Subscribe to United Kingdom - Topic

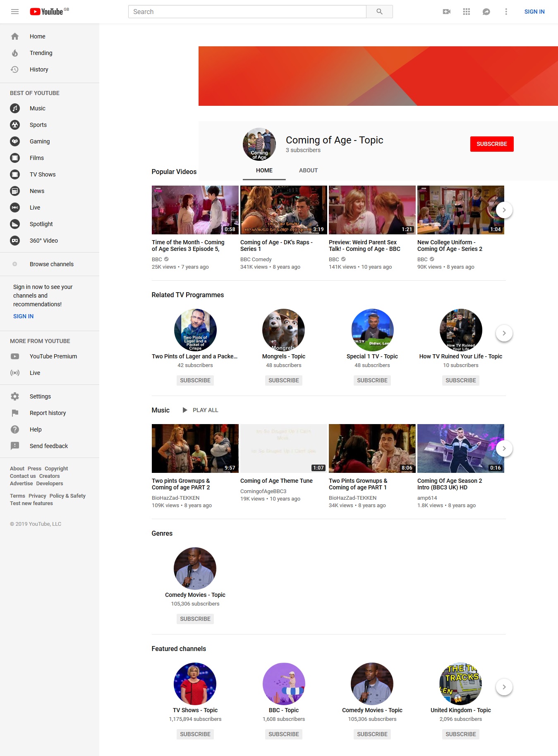tap(461, 734)
